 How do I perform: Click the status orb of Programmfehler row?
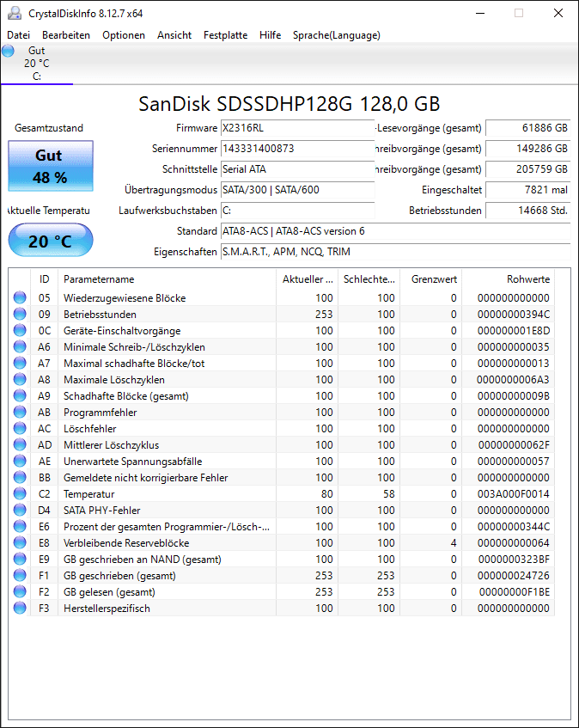click(x=20, y=412)
